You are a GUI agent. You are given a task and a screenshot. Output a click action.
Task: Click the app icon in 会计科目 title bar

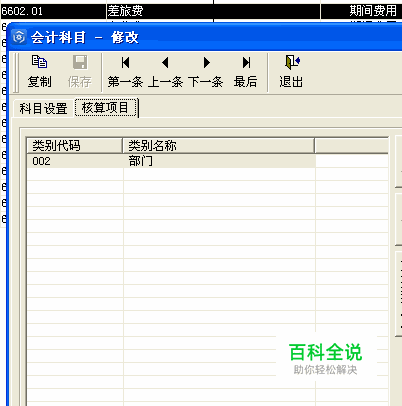tap(19, 37)
